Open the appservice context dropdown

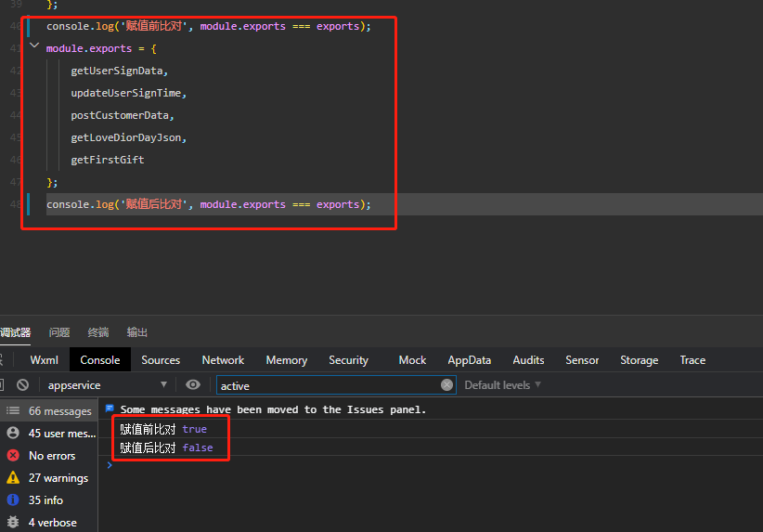pyautogui.click(x=108, y=385)
